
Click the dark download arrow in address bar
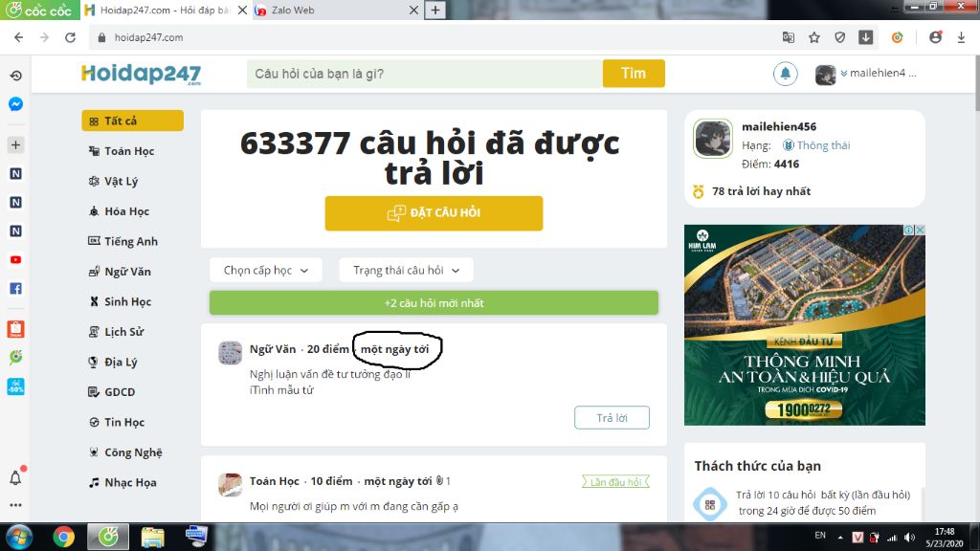coord(865,37)
